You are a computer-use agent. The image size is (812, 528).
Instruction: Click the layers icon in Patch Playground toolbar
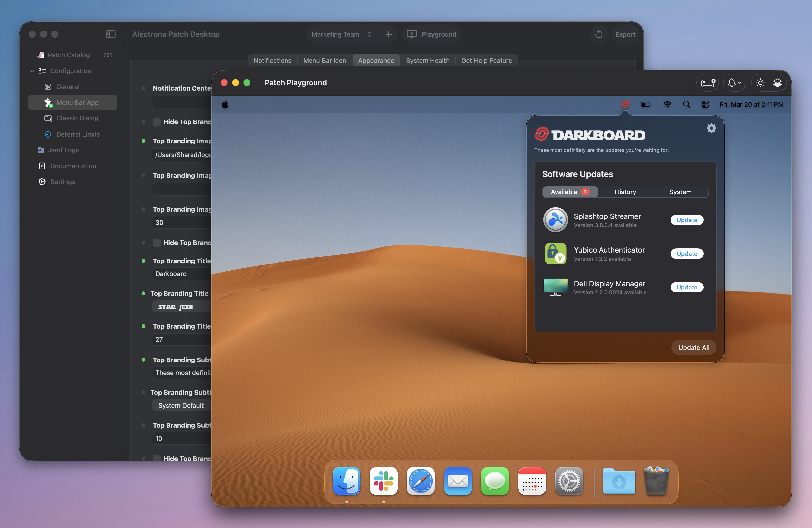(778, 83)
